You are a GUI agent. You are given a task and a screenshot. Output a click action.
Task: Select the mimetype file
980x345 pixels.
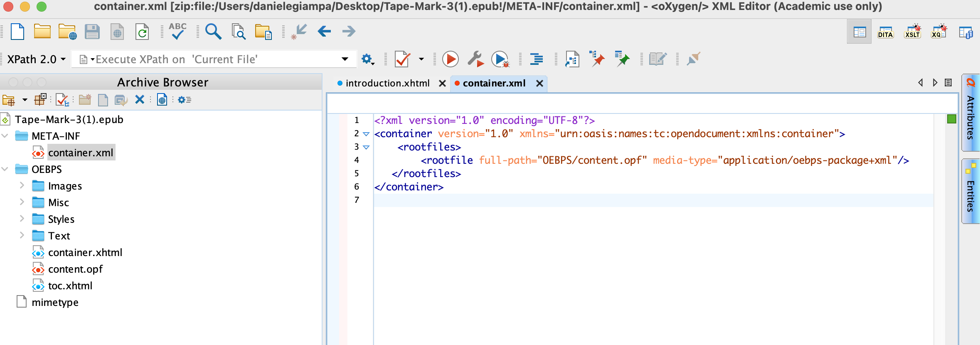tap(55, 302)
